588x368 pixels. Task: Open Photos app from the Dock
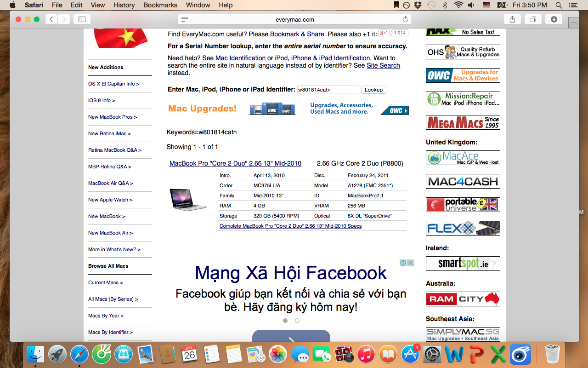click(278, 355)
